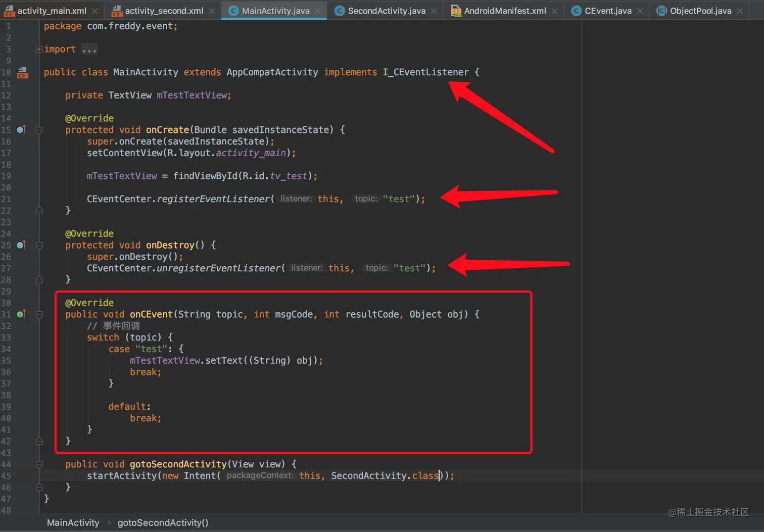This screenshot has width=764, height=532.
Task: Collapse the gotoSecondActivity method using its fold marker
Action: (x=39, y=464)
